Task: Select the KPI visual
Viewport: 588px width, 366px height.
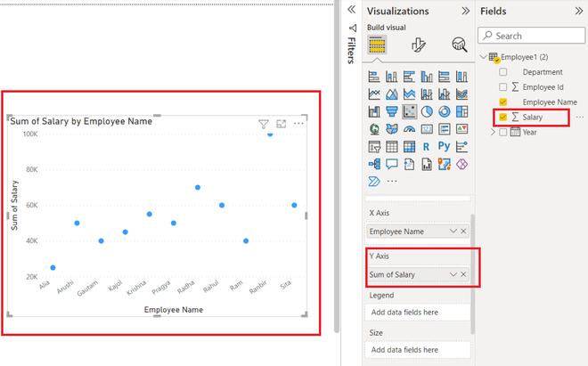Action: coord(462,129)
